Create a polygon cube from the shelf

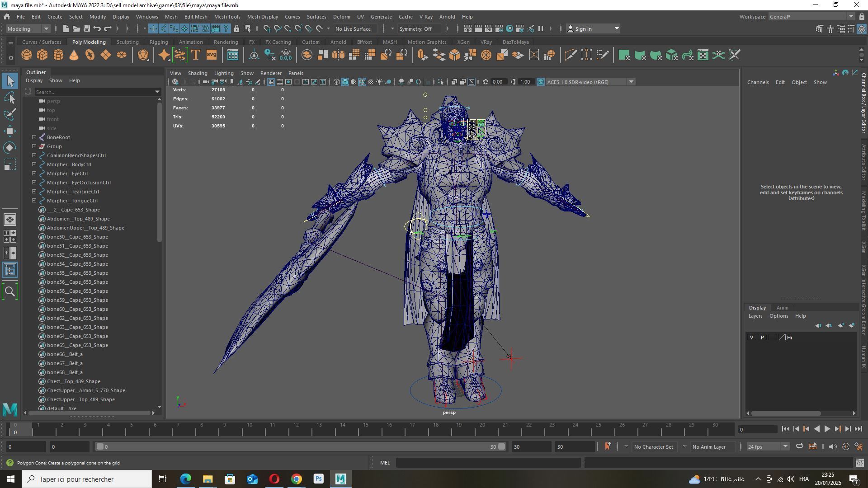42,55
